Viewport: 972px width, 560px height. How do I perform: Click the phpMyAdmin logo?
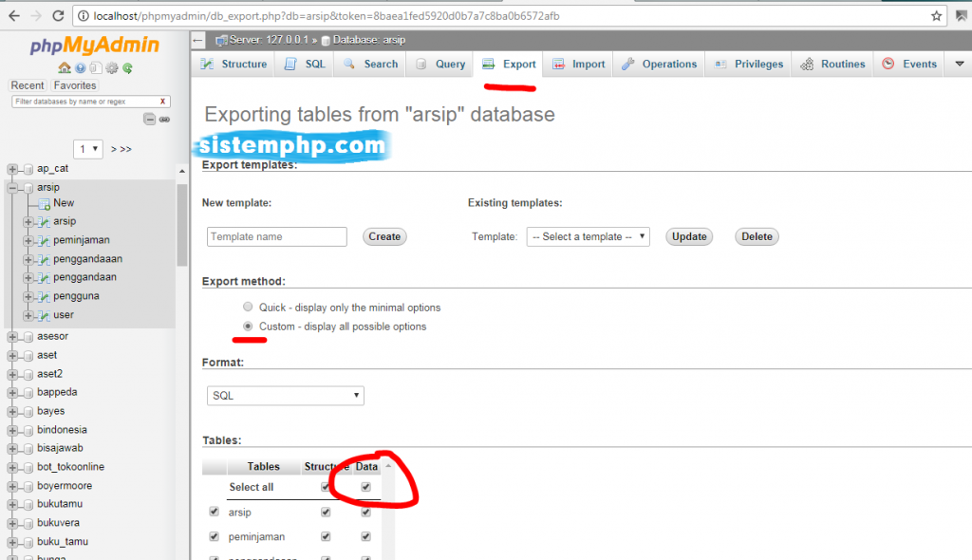[x=94, y=45]
